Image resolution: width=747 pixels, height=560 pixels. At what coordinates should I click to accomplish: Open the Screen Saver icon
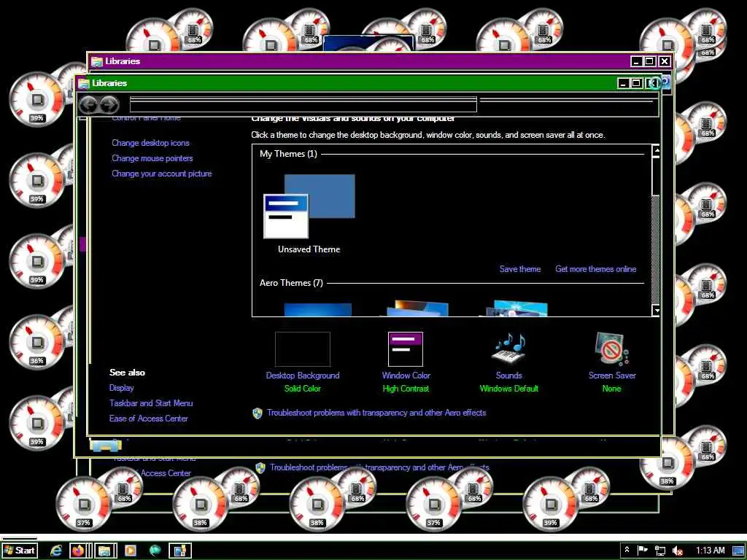pyautogui.click(x=612, y=349)
